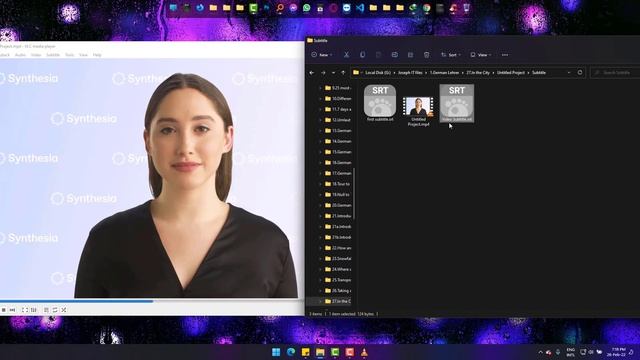The height and width of the screenshot is (360, 640).
Task: Click the Rename icon in Explorer toolbar
Action: click(x=394, y=55)
